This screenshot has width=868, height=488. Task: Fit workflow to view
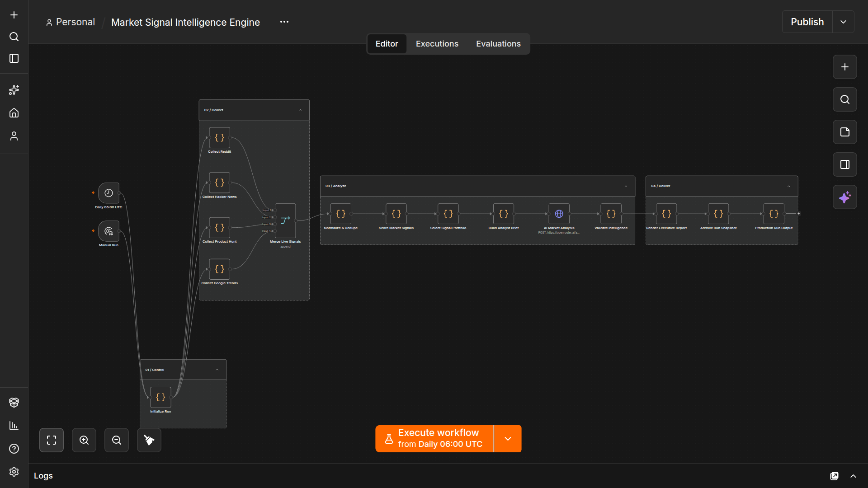(x=52, y=440)
